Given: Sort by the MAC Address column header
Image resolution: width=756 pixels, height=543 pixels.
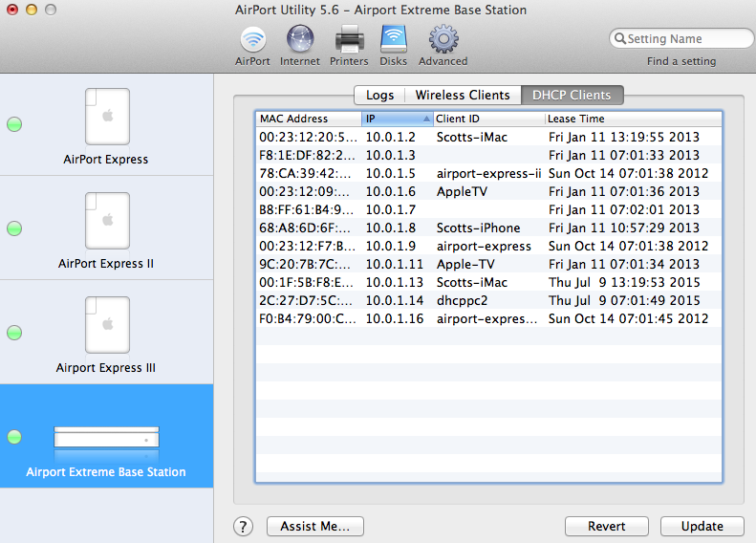Looking at the screenshot, I should pyautogui.click(x=309, y=119).
